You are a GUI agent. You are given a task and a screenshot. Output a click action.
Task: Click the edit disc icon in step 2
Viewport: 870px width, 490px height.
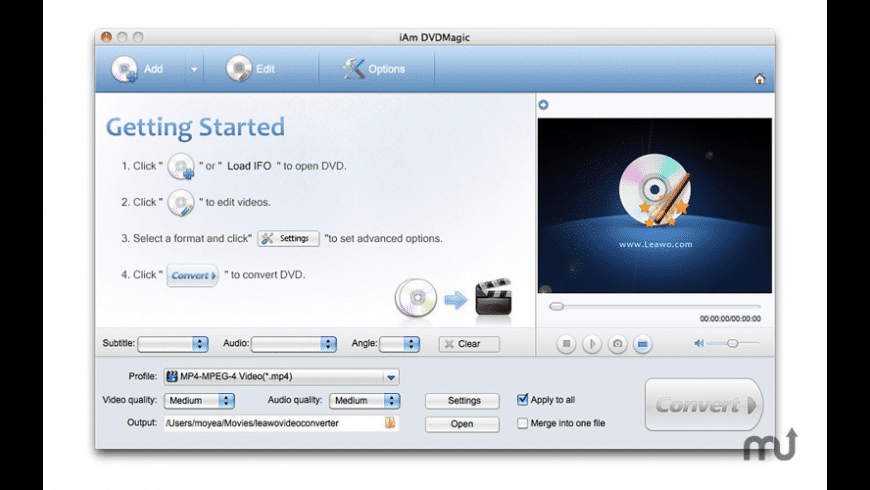click(x=181, y=203)
